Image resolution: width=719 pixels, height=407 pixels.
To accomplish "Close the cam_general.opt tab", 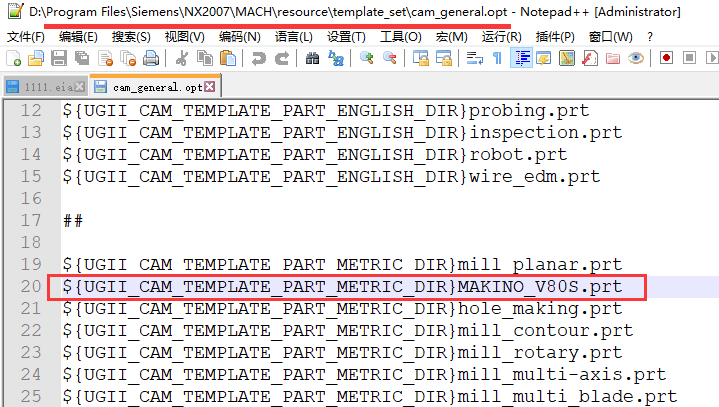I will click(210, 86).
